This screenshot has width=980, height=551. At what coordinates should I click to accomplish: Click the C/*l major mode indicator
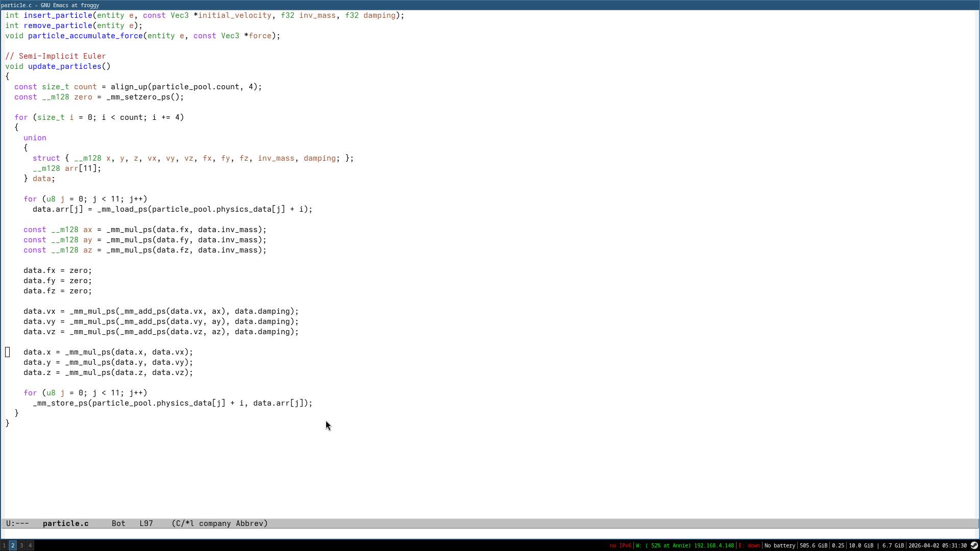(x=184, y=523)
